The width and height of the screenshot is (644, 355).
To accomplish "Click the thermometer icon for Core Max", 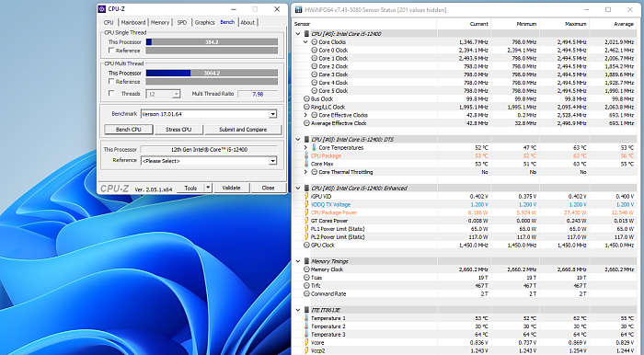I will coord(306,164).
